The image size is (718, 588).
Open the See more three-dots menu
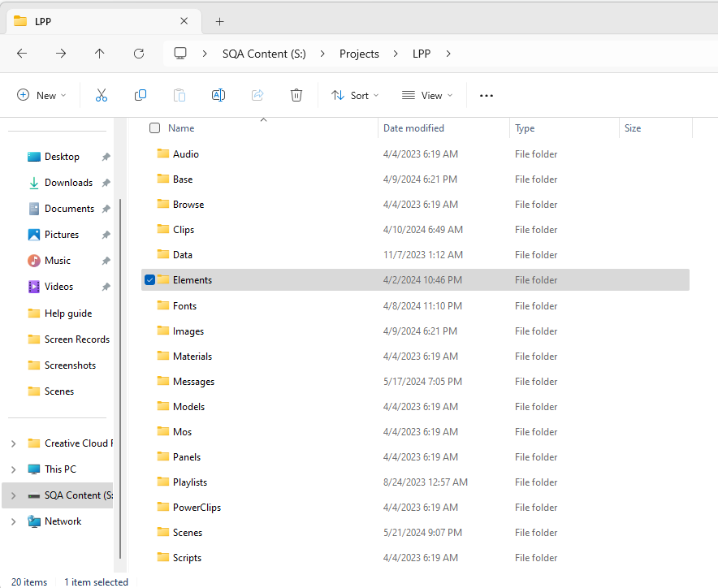click(x=487, y=96)
